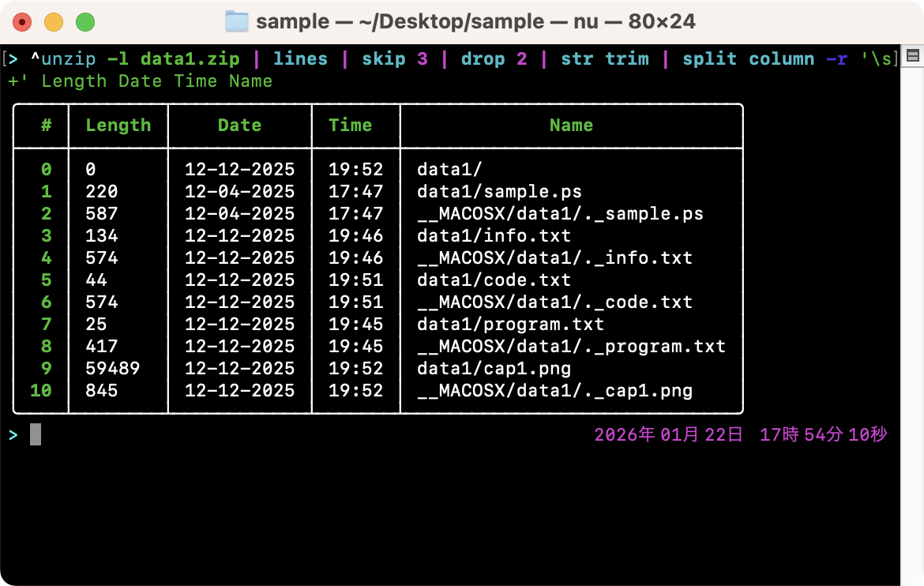This screenshot has height=586, width=924.
Task: Select the 'Time' column header
Action: coord(351,125)
